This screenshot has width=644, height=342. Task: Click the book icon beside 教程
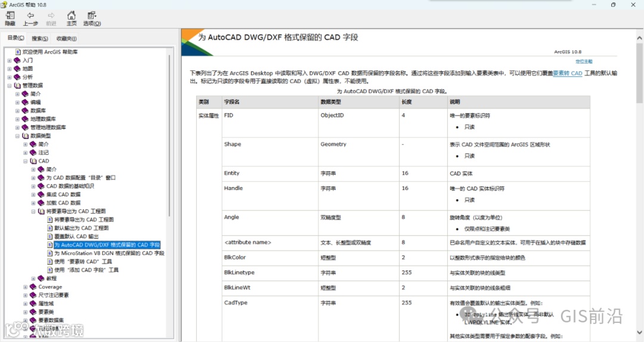[x=41, y=278]
